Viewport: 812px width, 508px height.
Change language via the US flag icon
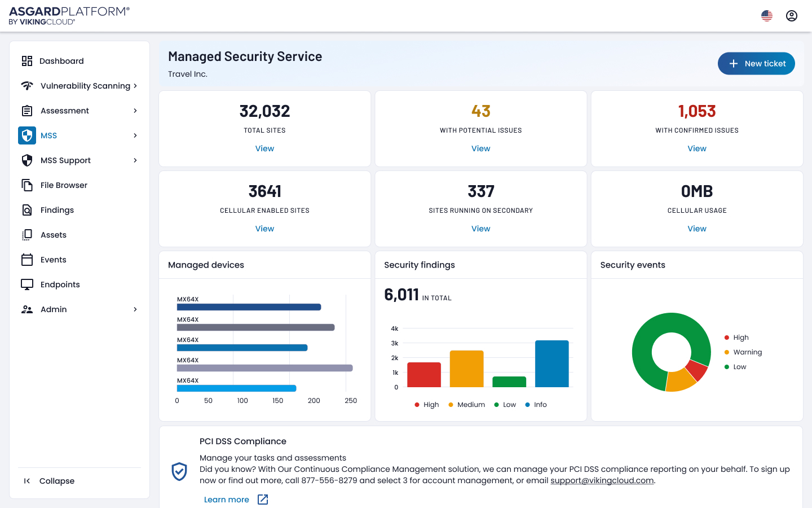[x=767, y=16]
